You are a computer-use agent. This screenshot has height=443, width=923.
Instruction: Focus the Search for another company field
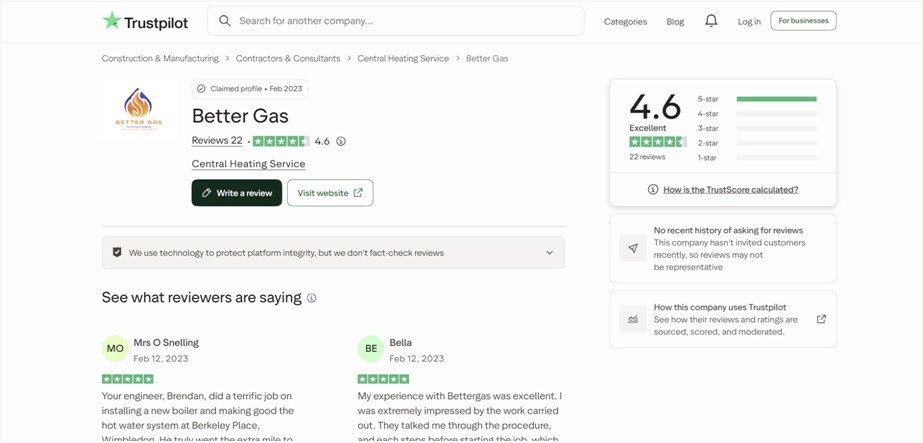coord(396,21)
